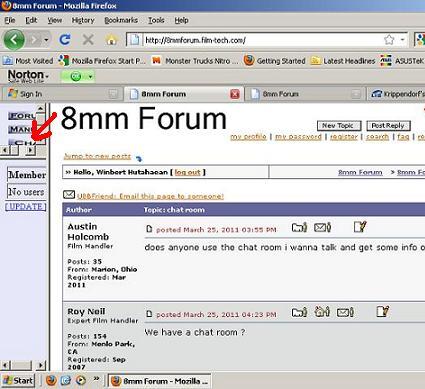The width and height of the screenshot is (425, 389).
Task: Email Roy Neil via envelope icon
Action: tap(345, 312)
